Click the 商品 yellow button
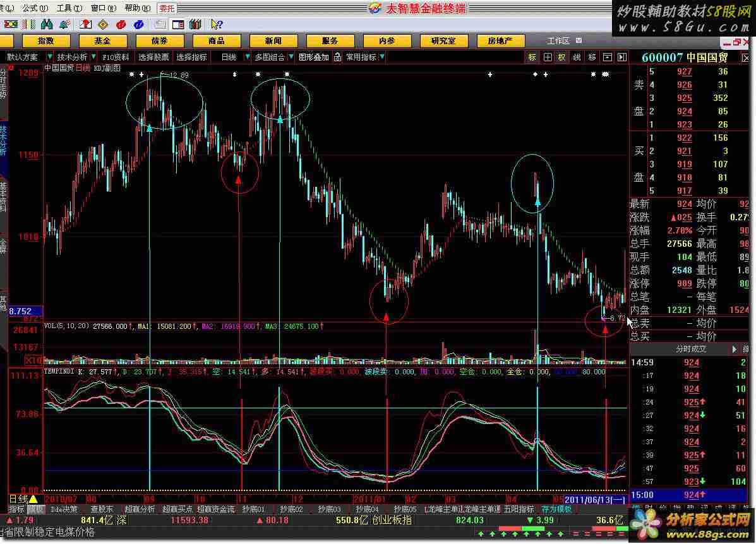 tap(216, 41)
